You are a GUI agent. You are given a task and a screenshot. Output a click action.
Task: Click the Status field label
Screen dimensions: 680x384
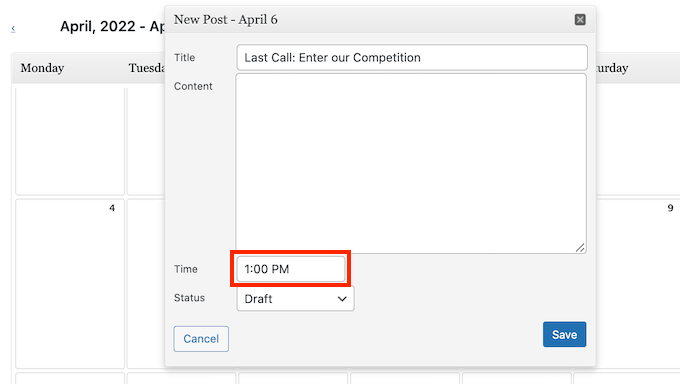tap(189, 298)
